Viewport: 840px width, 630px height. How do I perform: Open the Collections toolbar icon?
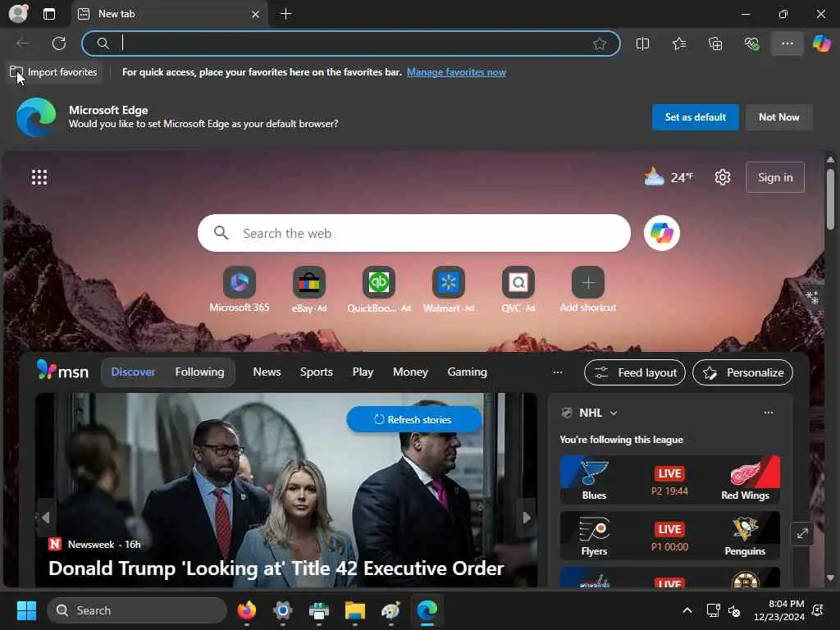[715, 43]
